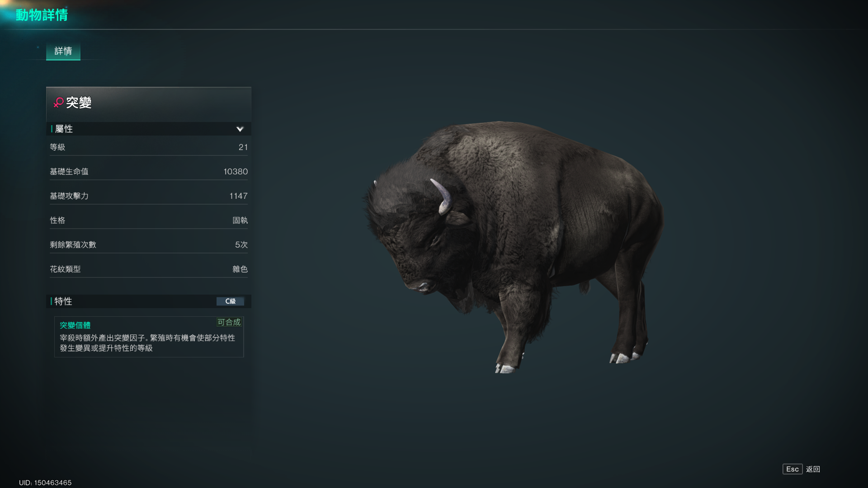Click the bison 3D model preview

coord(513,246)
